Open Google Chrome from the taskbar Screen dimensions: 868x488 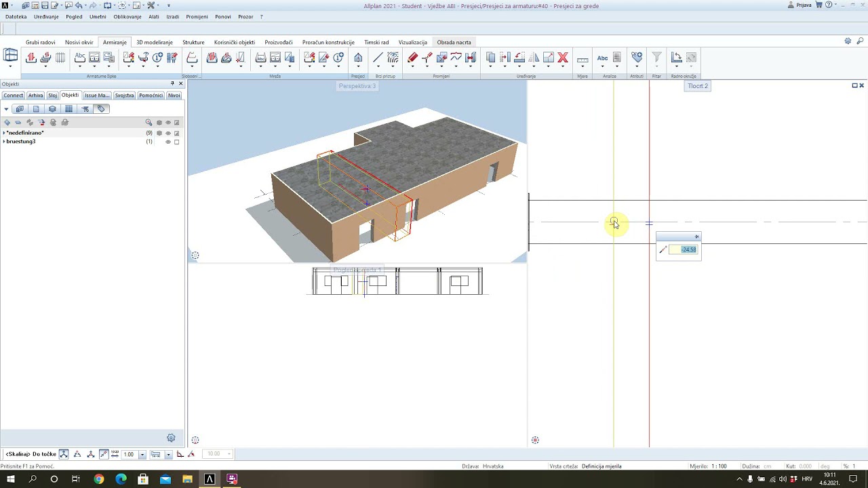pos(99,479)
